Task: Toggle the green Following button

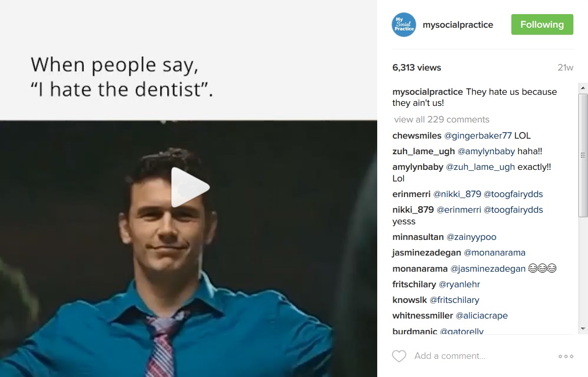Action: click(x=542, y=24)
